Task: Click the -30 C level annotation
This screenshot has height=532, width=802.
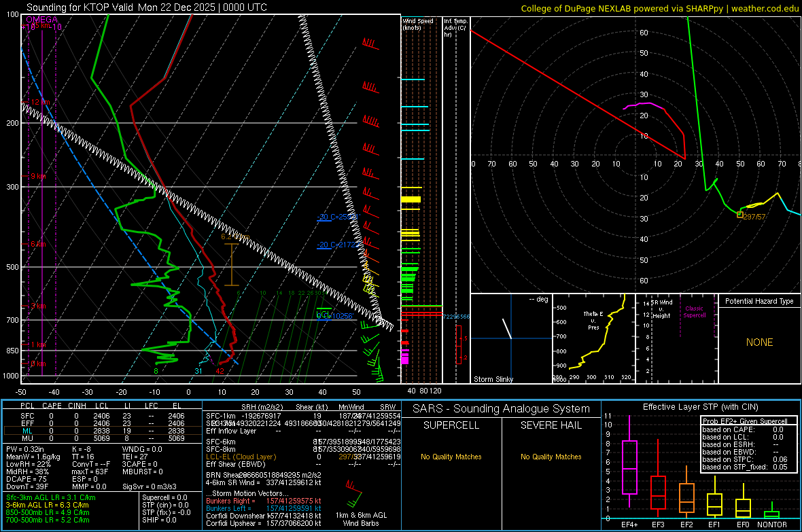Action: point(338,217)
